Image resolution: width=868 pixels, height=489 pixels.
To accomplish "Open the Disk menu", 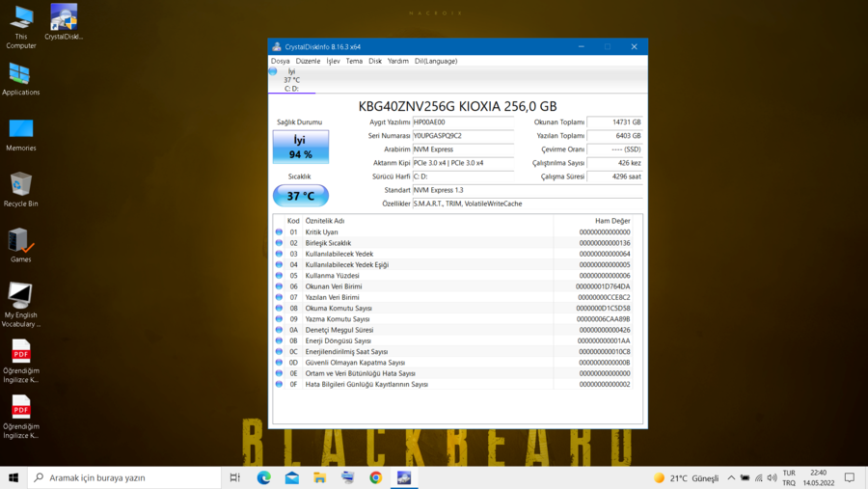I will pyautogui.click(x=375, y=61).
